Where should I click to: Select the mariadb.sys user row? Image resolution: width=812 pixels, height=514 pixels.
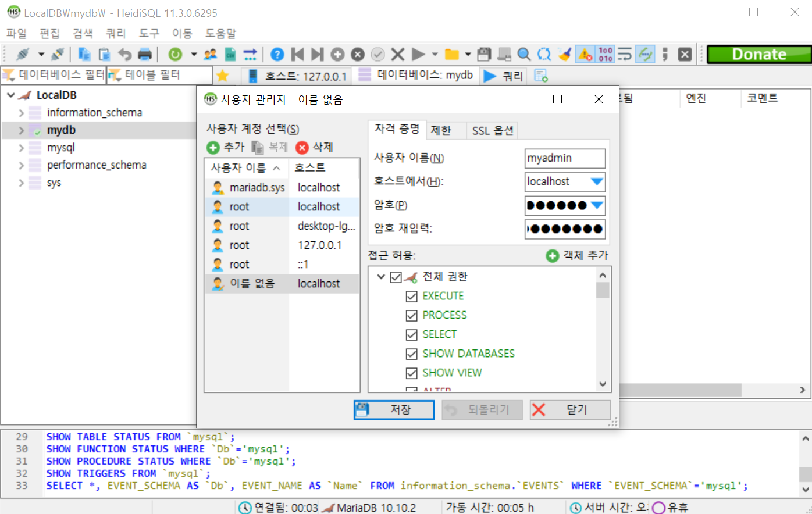[282, 187]
